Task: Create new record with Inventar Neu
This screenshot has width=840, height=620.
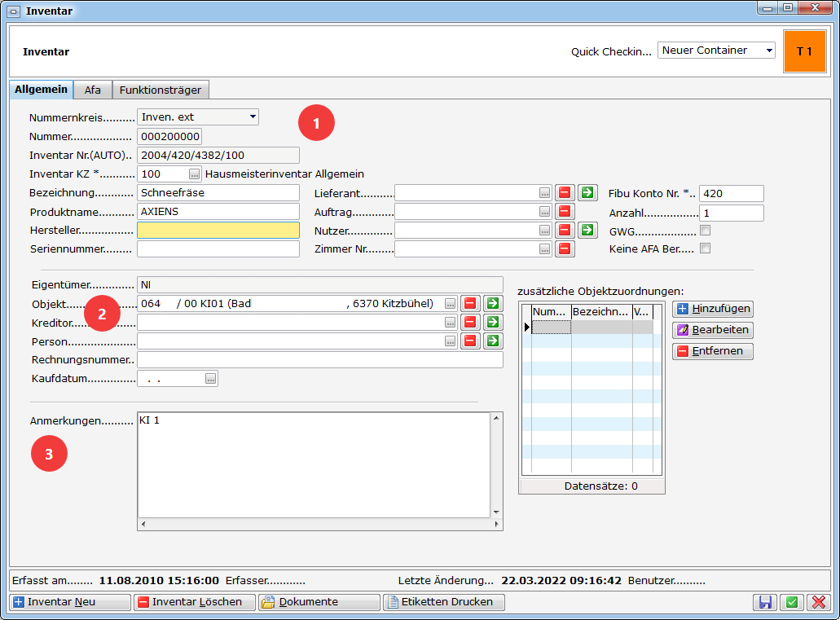Action: tap(70, 602)
